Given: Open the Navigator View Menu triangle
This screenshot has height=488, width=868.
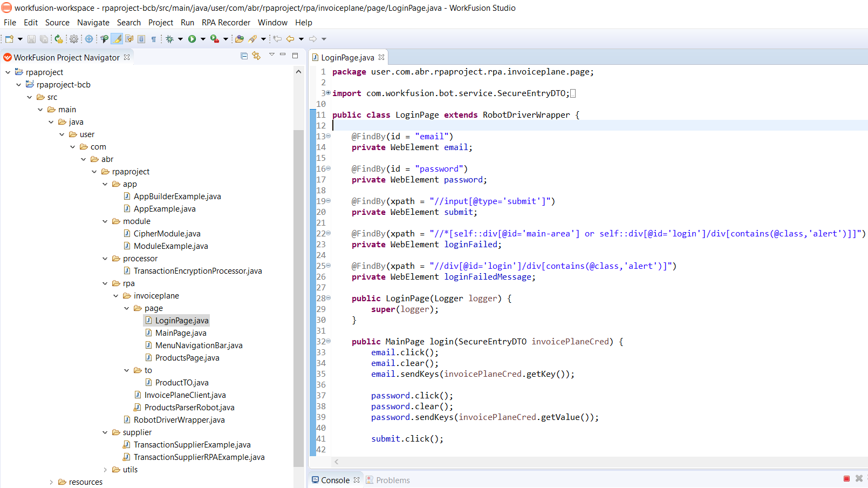Looking at the screenshot, I should [x=272, y=55].
